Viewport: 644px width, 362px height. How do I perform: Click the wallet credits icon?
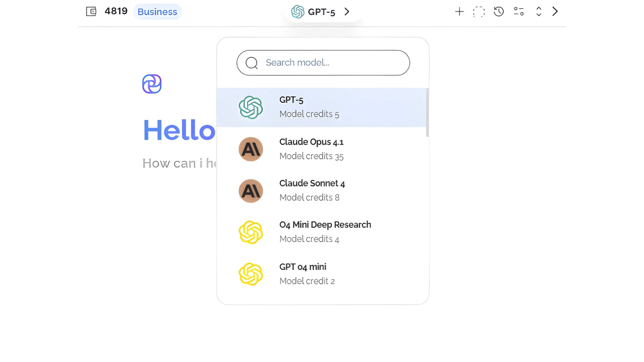coord(91,11)
